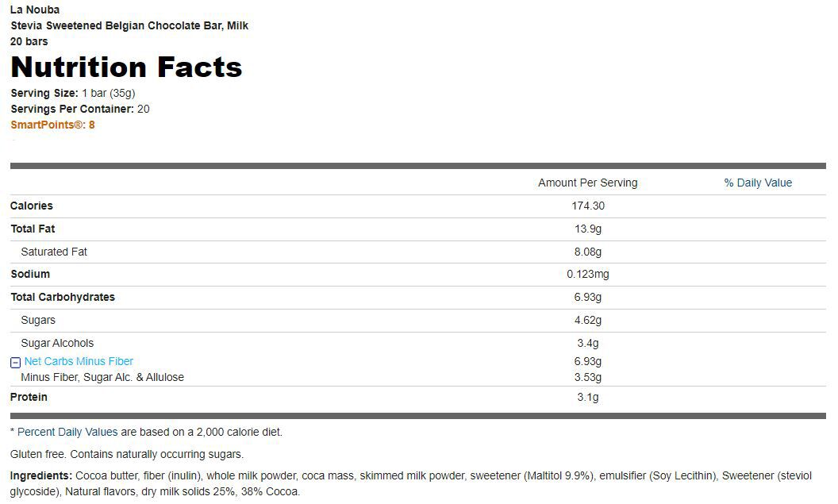Click the 174.30 calories value
838x504 pixels.
coord(587,206)
